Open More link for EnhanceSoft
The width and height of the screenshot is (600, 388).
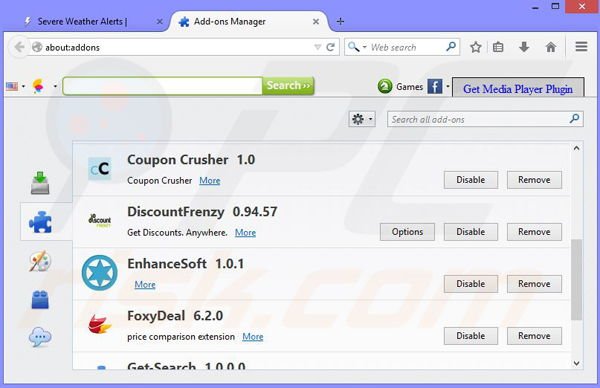[x=145, y=285]
